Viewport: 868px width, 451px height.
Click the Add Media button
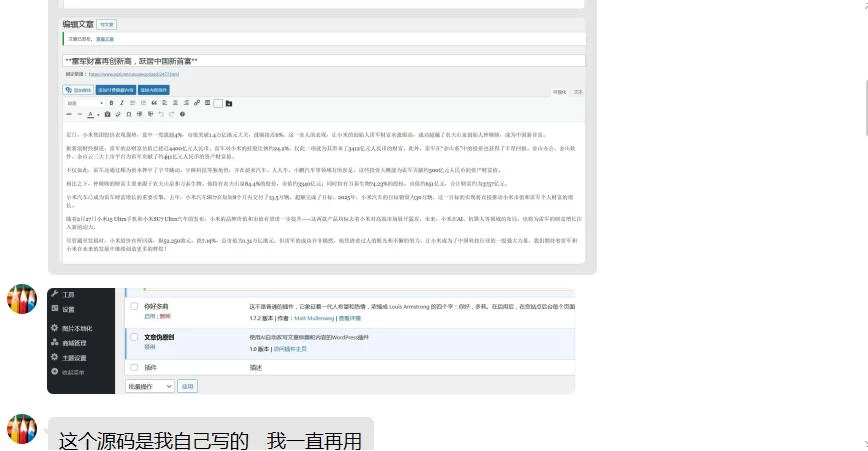click(78, 90)
